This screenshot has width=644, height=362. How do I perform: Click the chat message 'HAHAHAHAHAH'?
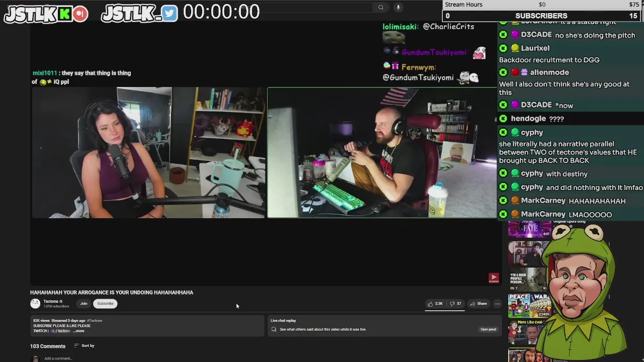[597, 201]
